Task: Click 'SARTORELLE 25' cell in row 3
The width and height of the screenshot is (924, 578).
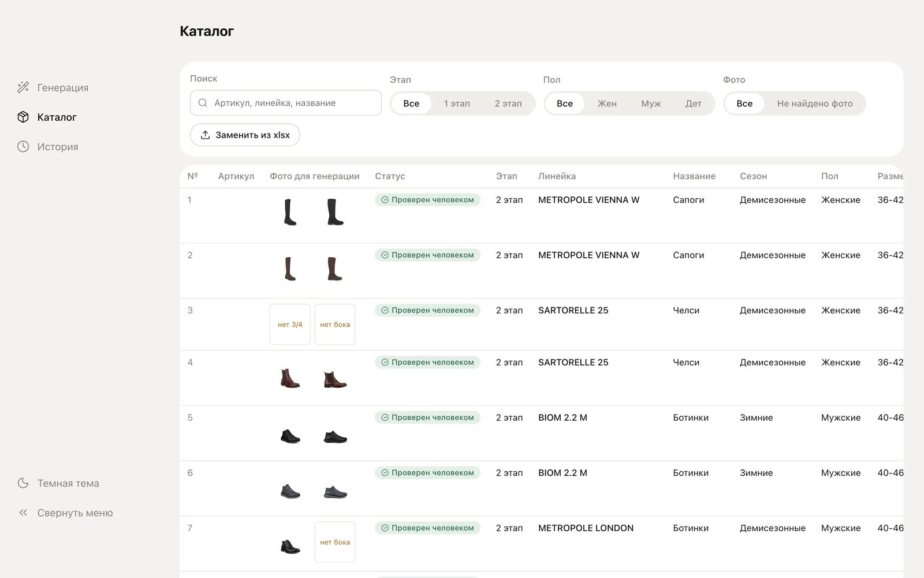Action: (x=573, y=310)
